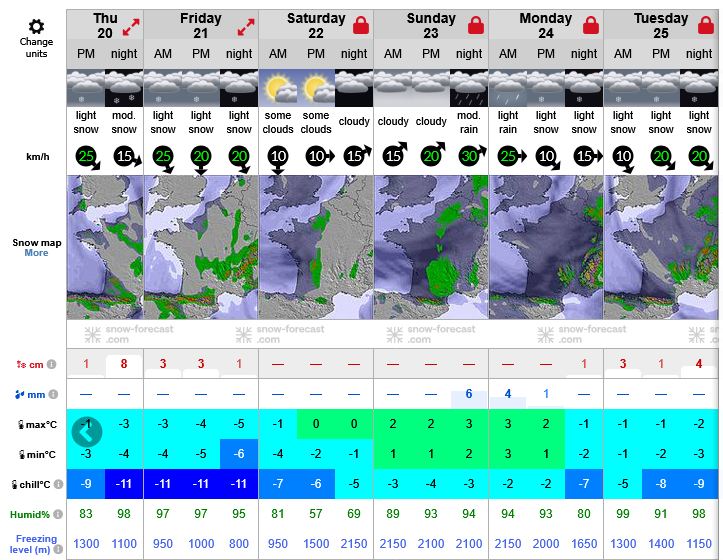Viewport: 723px width, 560px height.
Task: Click Thursday night moderate snow weather icon
Action: (124, 88)
